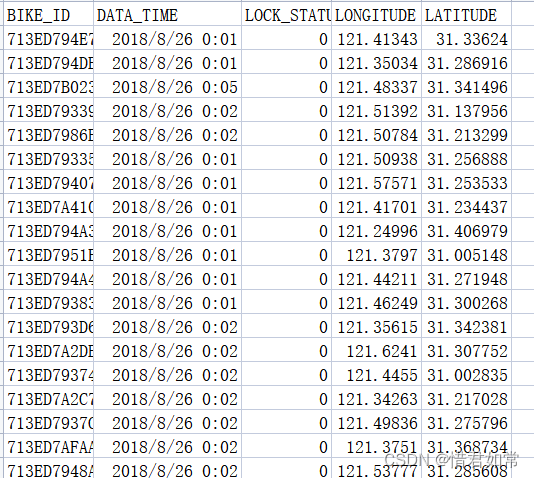The image size is (534, 478).
Task: Select longitude cell 121.6241
Action: pos(376,350)
